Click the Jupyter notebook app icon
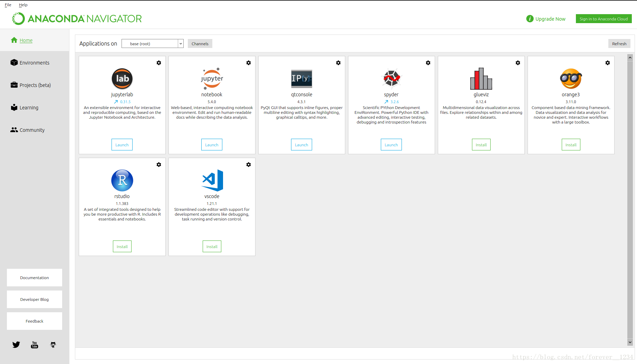Screen dimensions: 637x364 pos(212,79)
